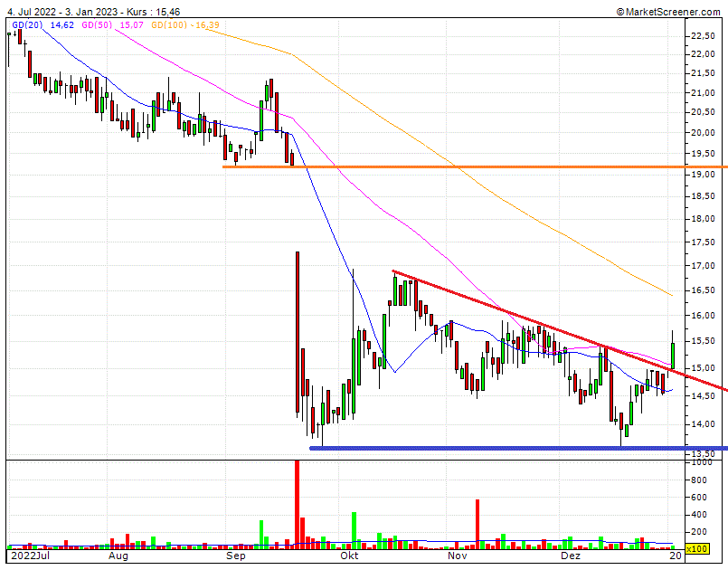Click the Nov time axis label
The image size is (728, 570).
[x=458, y=556]
